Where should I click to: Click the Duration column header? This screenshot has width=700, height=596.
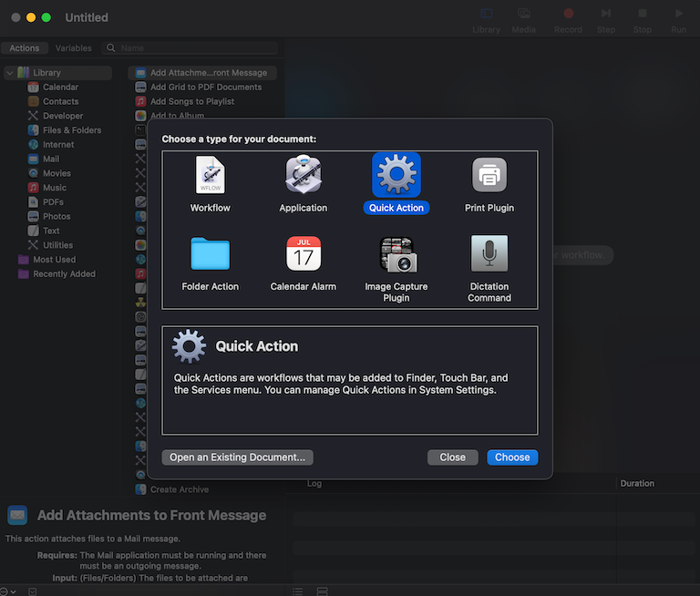[x=637, y=484]
